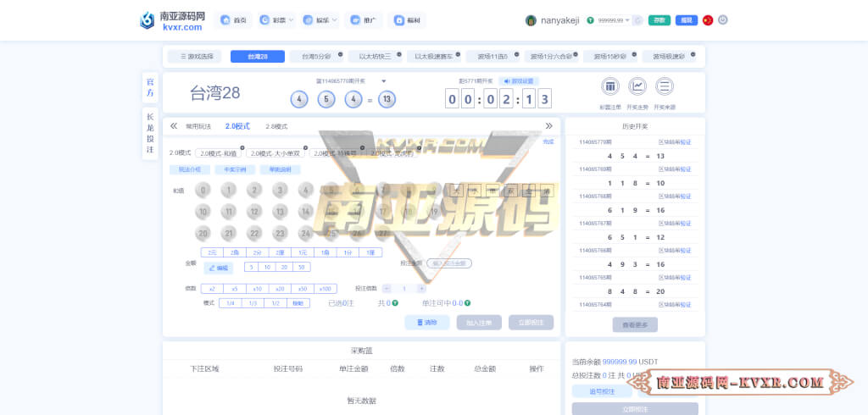Select sum value ball 0
868x415 pixels.
coord(203,190)
